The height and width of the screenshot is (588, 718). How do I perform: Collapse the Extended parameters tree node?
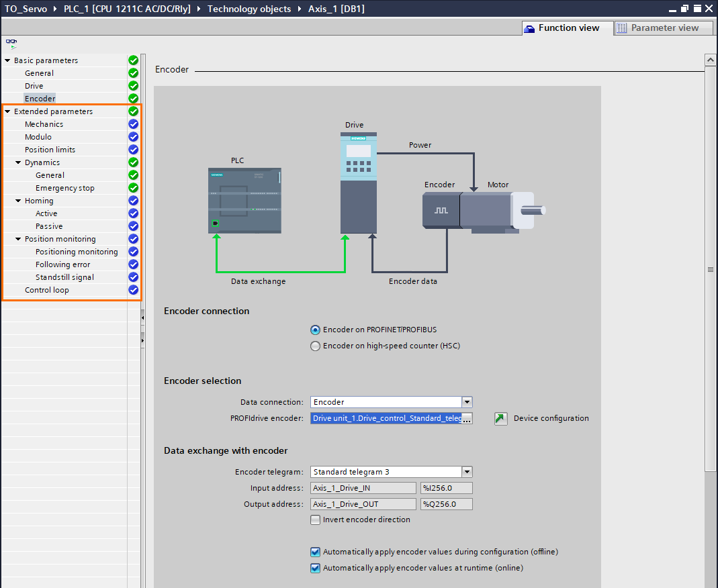coord(8,111)
